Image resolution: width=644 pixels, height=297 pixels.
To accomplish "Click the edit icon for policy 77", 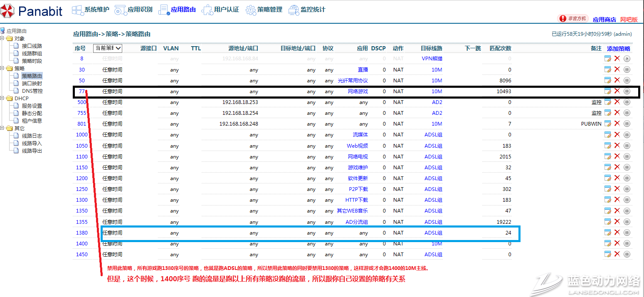I will tap(607, 91).
